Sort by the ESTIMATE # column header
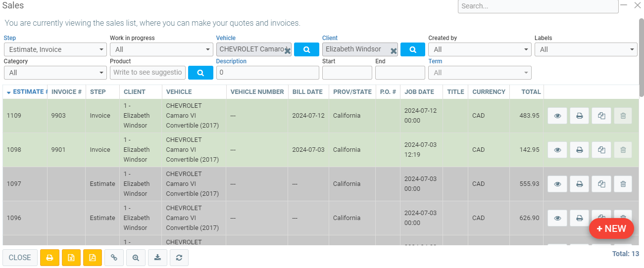 coord(27,92)
